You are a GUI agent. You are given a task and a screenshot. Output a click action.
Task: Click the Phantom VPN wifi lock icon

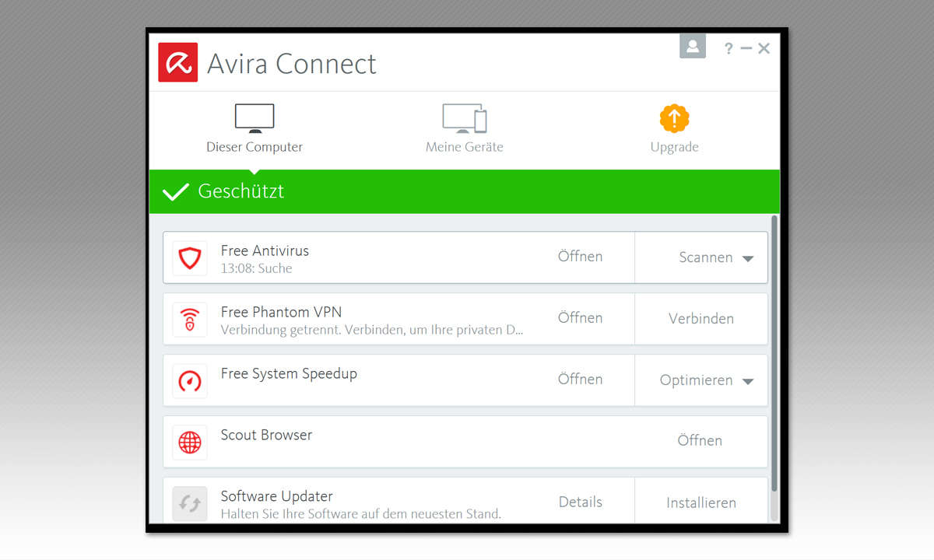190,320
